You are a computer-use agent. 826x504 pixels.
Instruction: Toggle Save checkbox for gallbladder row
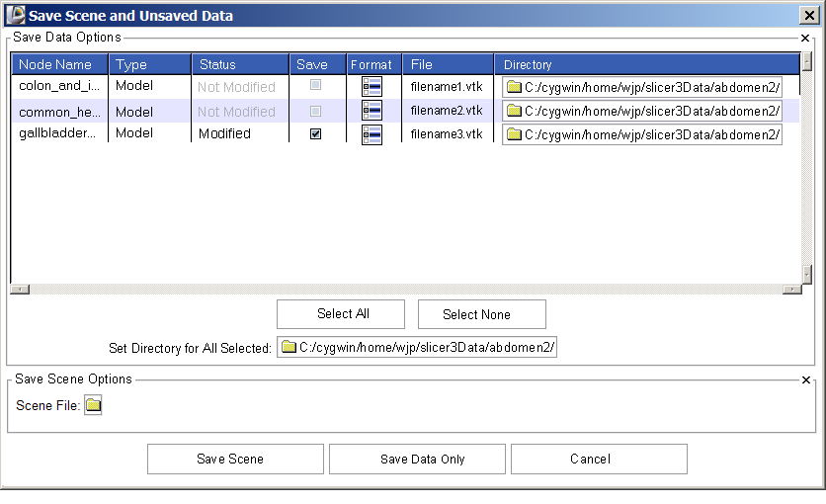pyautogui.click(x=315, y=134)
